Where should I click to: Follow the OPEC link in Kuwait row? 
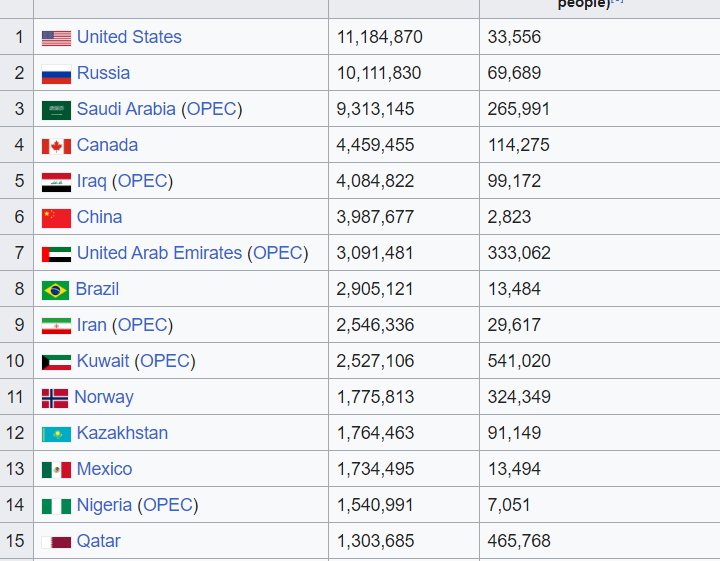click(165, 361)
